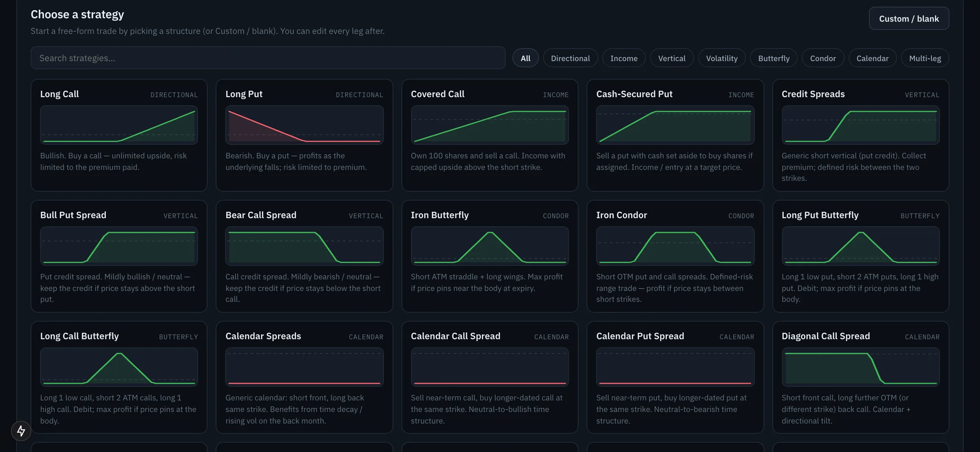The image size is (980, 452).
Task: Select the Iron Condor payoff chart
Action: (675, 246)
